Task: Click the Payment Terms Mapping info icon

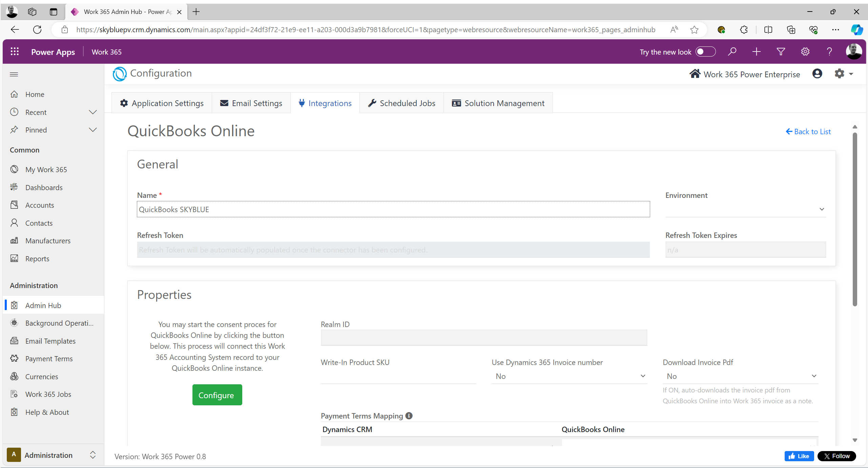Action: 409,415
